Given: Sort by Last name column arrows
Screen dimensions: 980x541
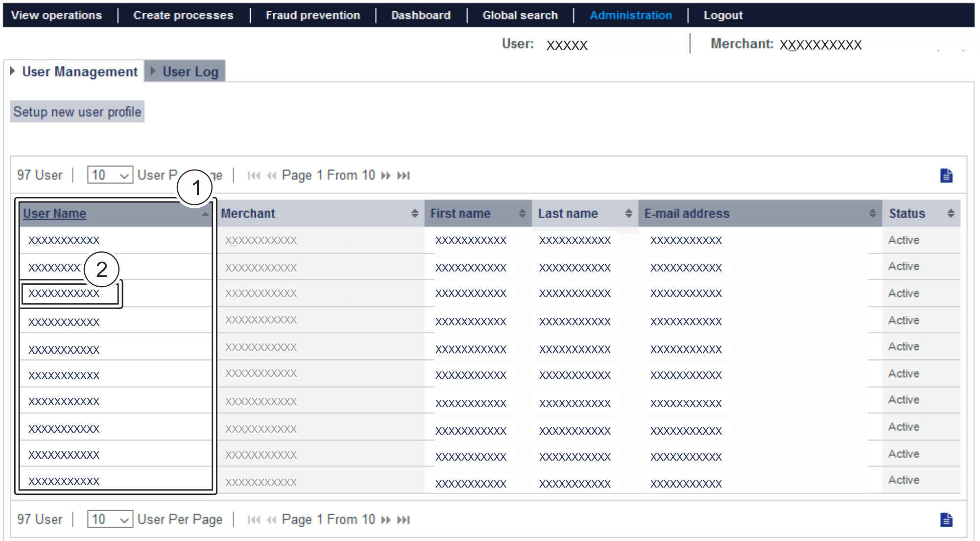Looking at the screenshot, I should (x=628, y=213).
